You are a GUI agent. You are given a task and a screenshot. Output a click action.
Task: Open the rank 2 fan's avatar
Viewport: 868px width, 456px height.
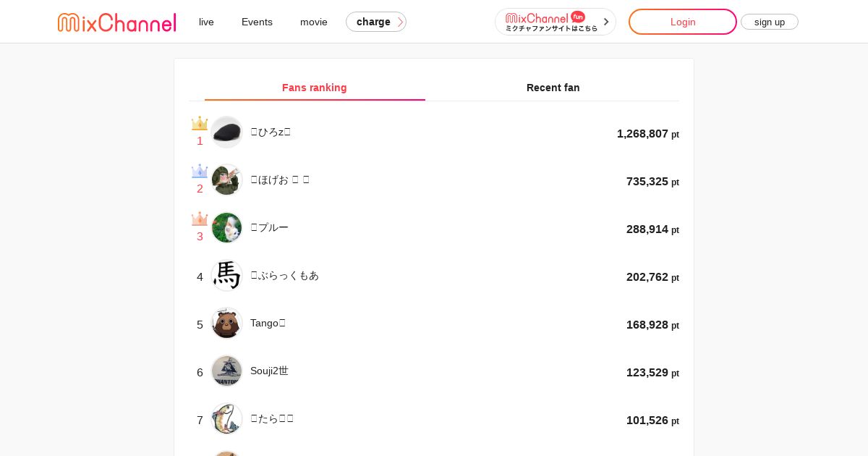pos(226,180)
